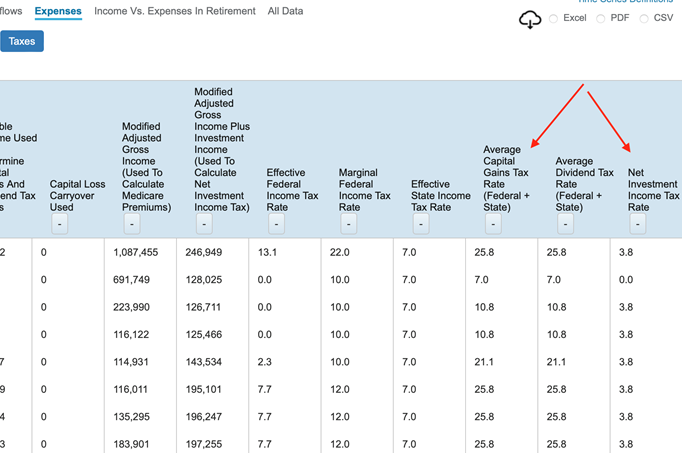682x454 pixels.
Task: Collapse the Average Dividend Tax Rate column
Action: (565, 225)
